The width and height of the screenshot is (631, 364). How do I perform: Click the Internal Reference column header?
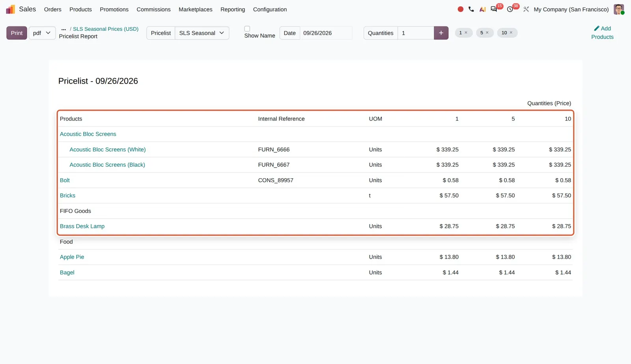[x=281, y=119]
